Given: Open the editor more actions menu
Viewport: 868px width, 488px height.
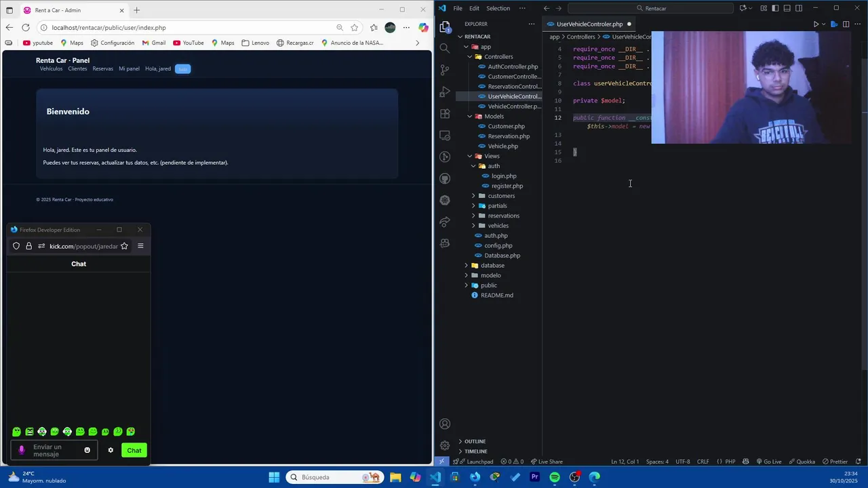Looking at the screenshot, I should 856,24.
